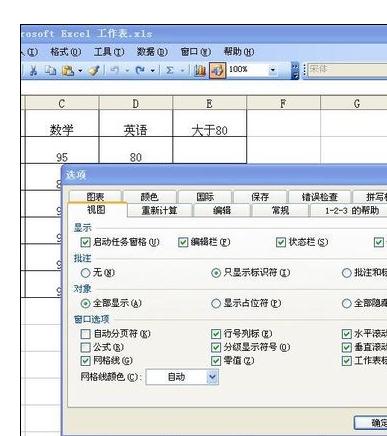387x436 pixels.
Task: Enable 自动分页符 checkbox
Action: [x=86, y=334]
